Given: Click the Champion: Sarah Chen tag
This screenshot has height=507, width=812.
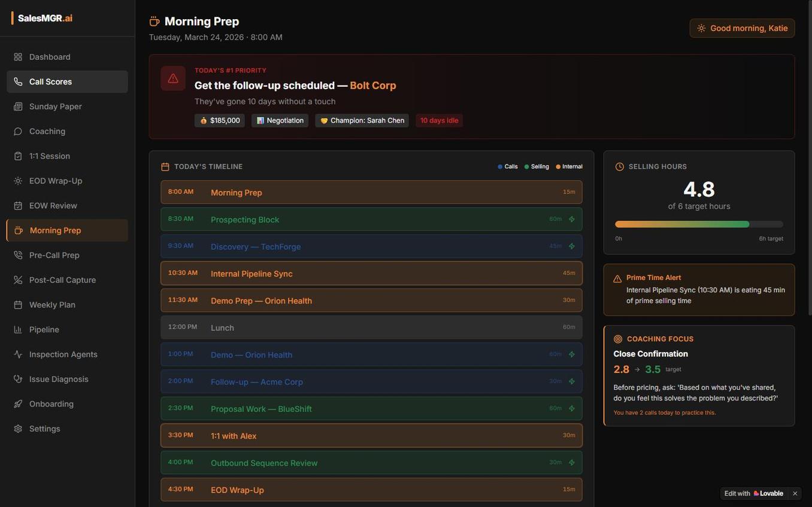Looking at the screenshot, I should pyautogui.click(x=362, y=120).
